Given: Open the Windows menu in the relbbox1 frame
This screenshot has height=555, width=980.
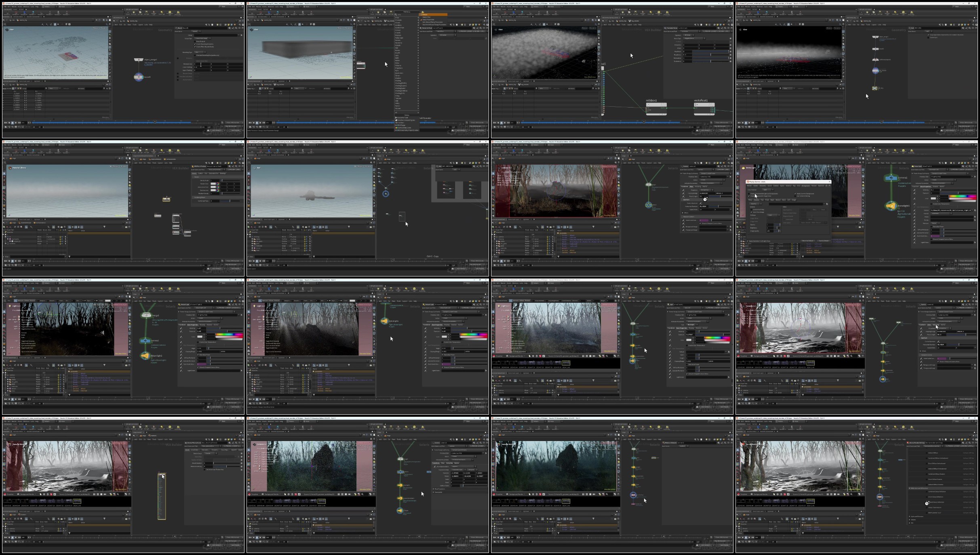Looking at the screenshot, I should 515,7.
